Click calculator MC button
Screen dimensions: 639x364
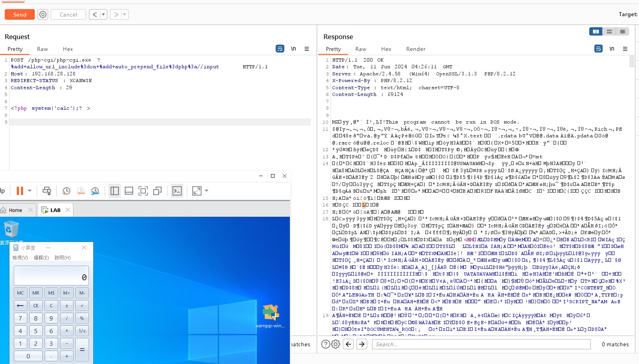[20, 293]
